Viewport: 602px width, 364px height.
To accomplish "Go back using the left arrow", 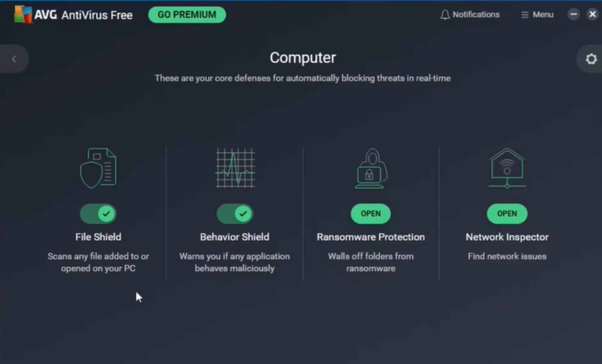I will [x=14, y=59].
